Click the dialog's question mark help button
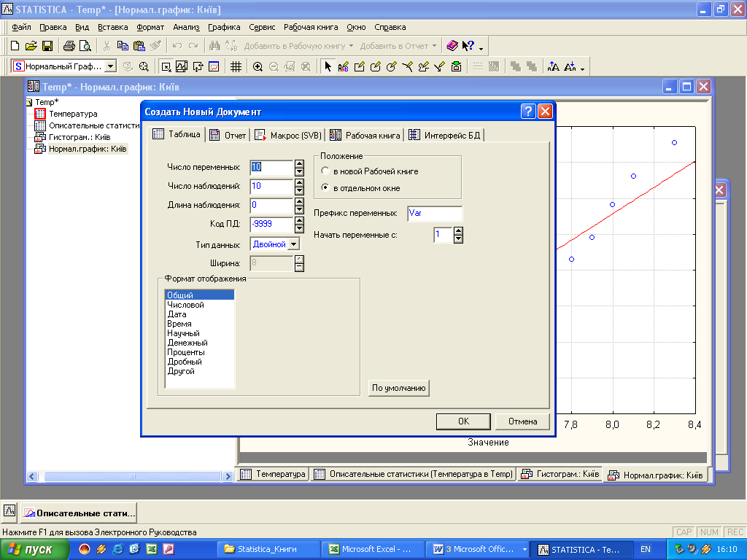The image size is (747, 560). [528, 112]
